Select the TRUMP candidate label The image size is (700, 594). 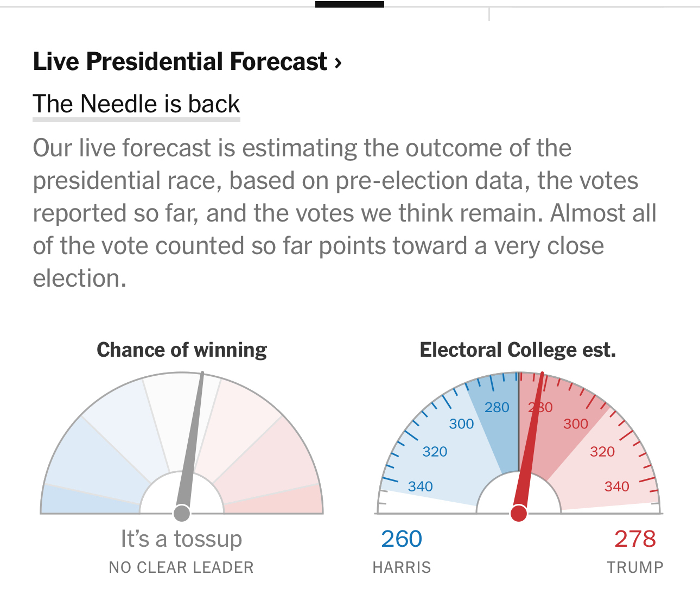pyautogui.click(x=635, y=567)
